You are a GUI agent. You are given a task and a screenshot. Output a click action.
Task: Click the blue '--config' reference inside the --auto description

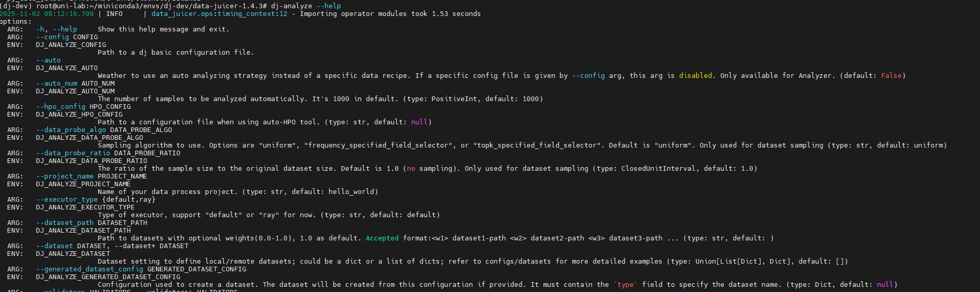[588, 75]
